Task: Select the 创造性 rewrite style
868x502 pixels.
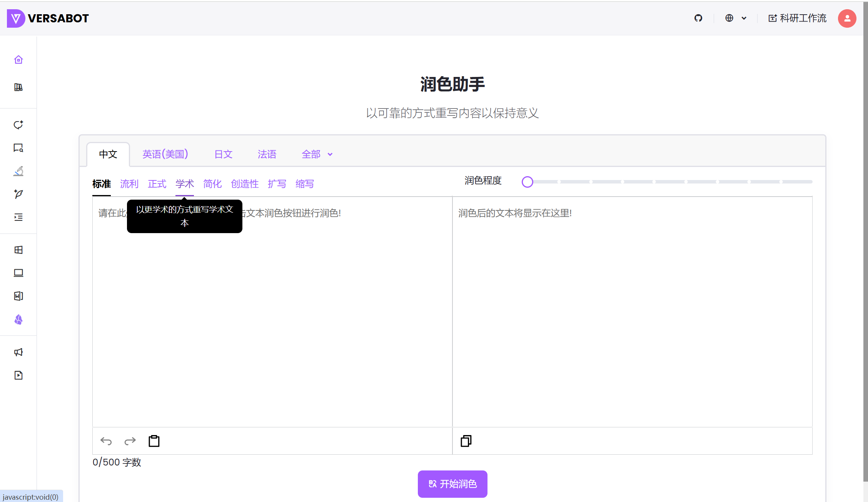Action: (245, 184)
